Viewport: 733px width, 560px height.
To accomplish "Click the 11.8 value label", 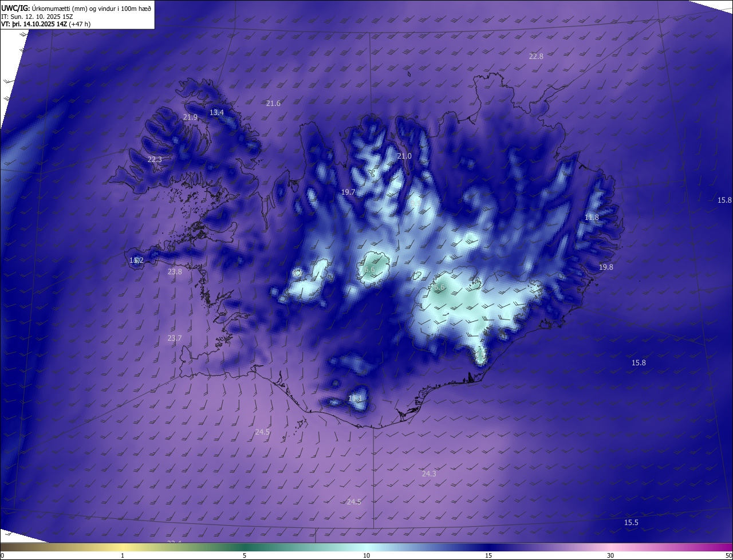I will click(592, 217).
